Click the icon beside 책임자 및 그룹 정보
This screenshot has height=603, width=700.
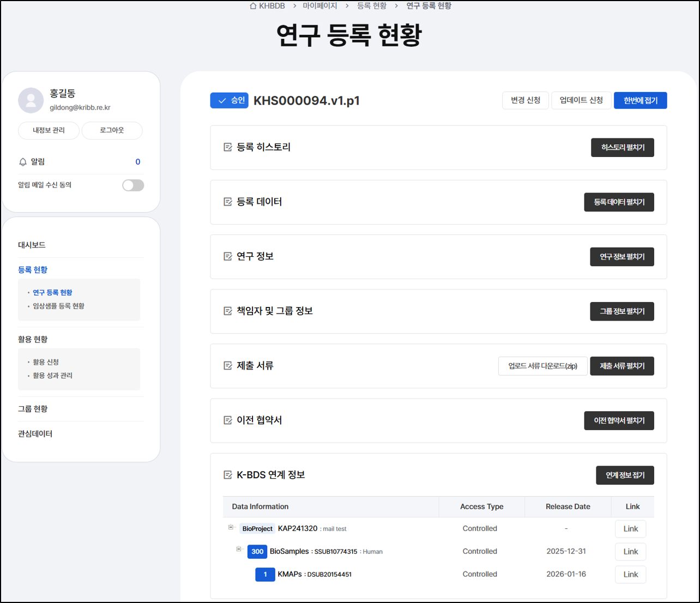coord(228,311)
